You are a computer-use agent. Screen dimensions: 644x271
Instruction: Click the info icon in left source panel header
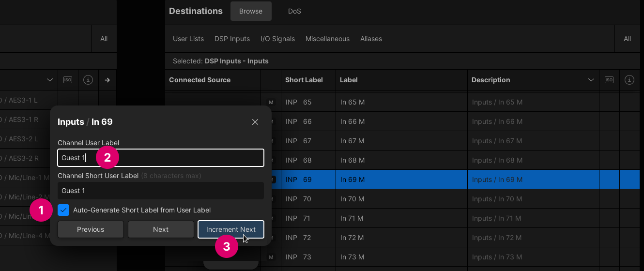(88, 80)
